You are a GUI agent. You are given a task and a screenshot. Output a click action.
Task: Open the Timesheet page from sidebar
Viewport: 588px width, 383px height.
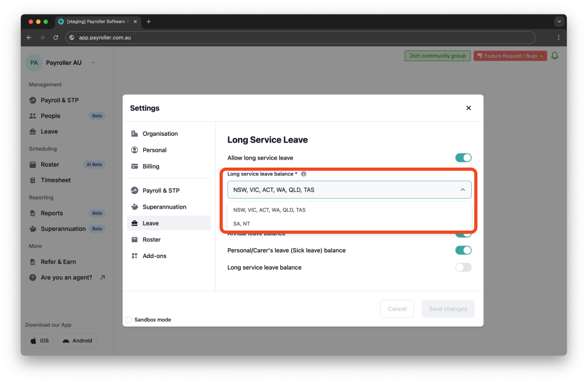(x=55, y=180)
